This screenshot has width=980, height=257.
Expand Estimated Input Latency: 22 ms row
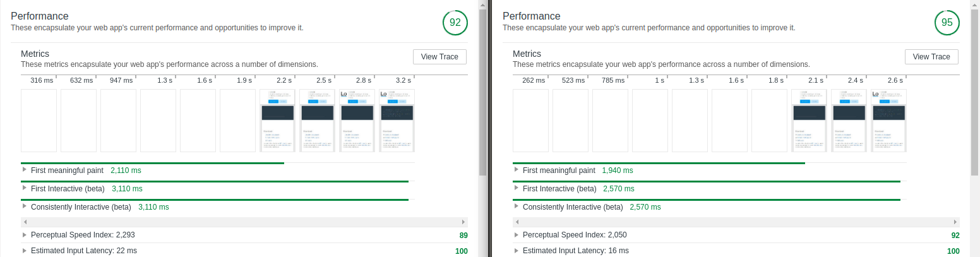(25, 251)
